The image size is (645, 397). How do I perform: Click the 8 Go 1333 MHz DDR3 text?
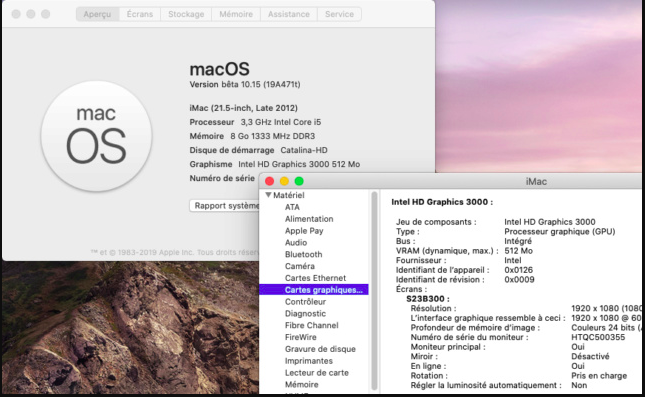pos(272,136)
